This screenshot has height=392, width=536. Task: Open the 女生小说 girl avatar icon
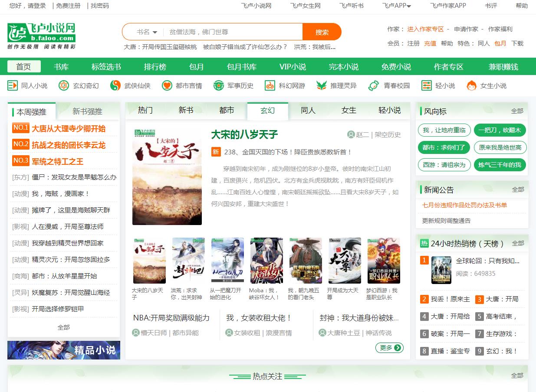[x=471, y=85]
